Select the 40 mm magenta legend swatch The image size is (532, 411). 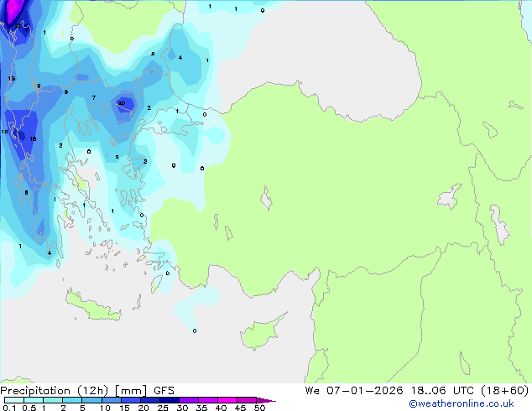coord(227,400)
